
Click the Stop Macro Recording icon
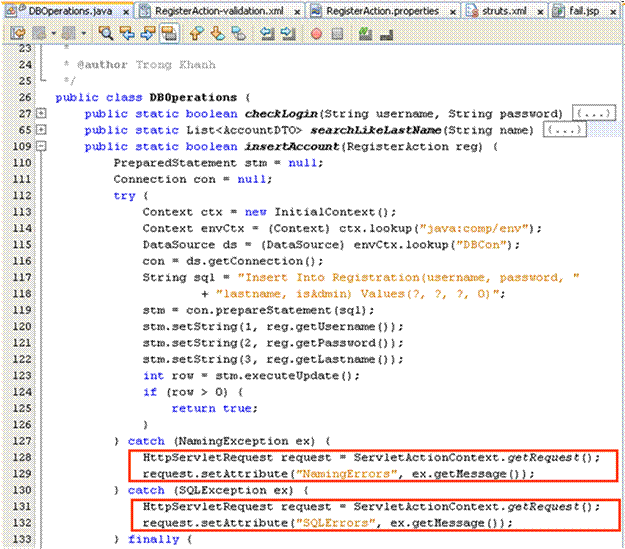click(337, 34)
